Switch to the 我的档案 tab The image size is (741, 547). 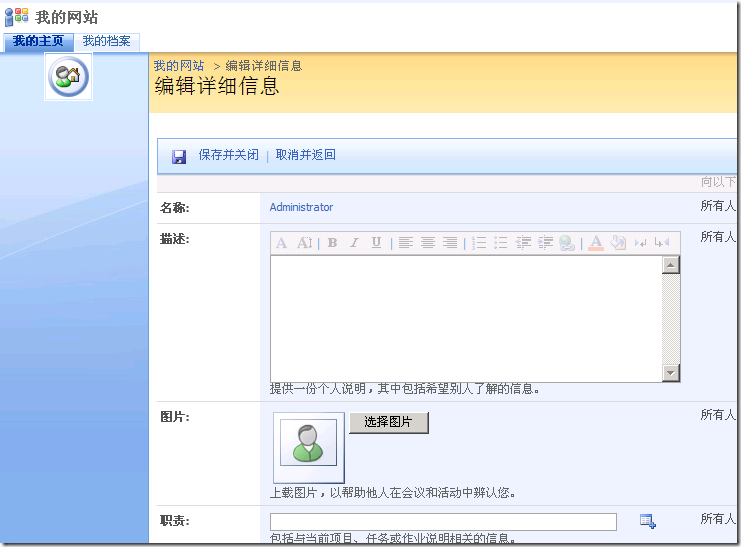click(x=107, y=41)
